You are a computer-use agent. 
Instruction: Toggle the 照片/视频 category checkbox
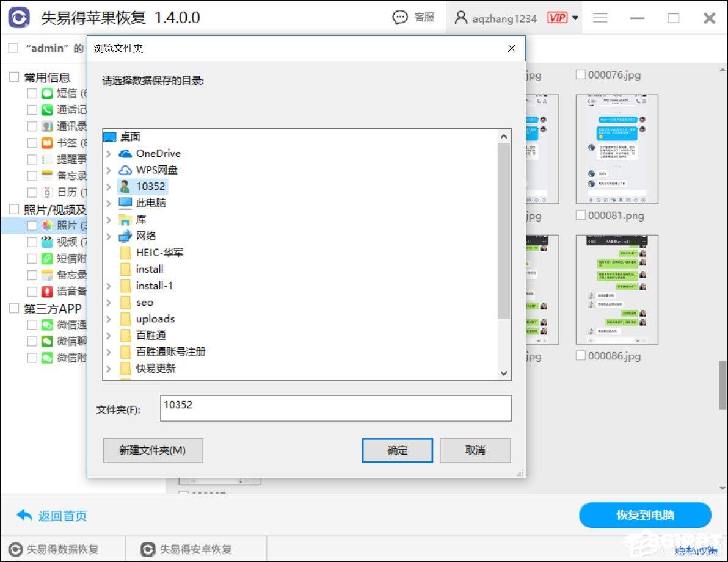tap(14, 209)
